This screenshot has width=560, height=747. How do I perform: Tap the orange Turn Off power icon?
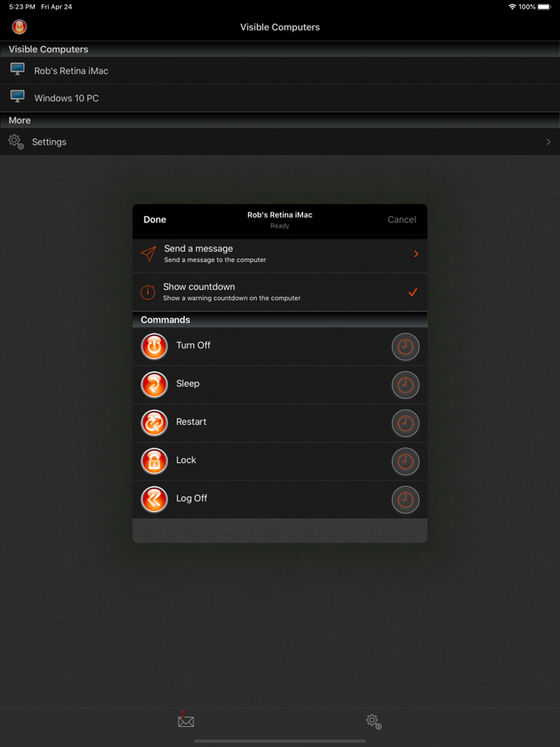[154, 347]
